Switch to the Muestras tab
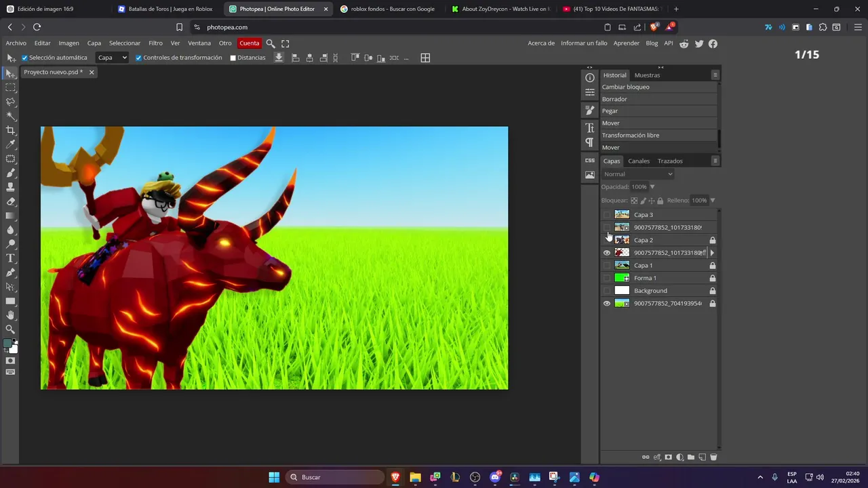This screenshot has width=868, height=488. coord(647,75)
